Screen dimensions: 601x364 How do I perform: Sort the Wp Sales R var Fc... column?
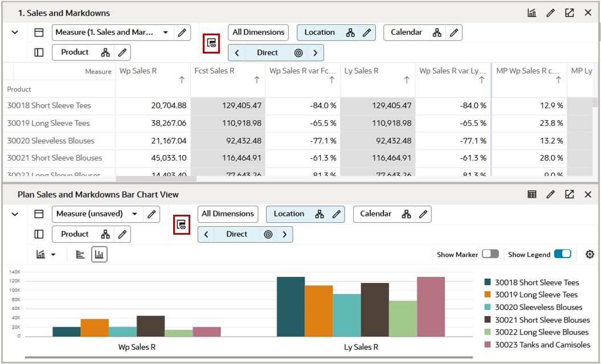click(x=332, y=80)
